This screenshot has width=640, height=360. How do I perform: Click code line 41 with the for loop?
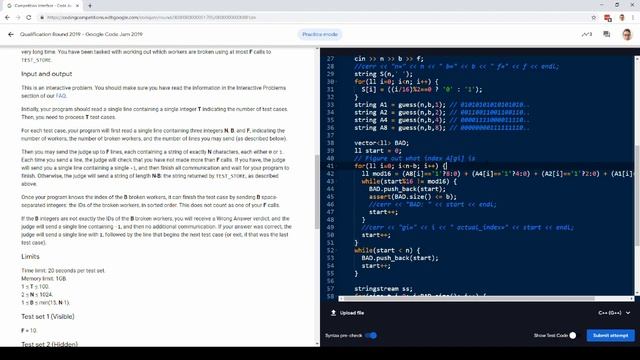click(x=400, y=166)
